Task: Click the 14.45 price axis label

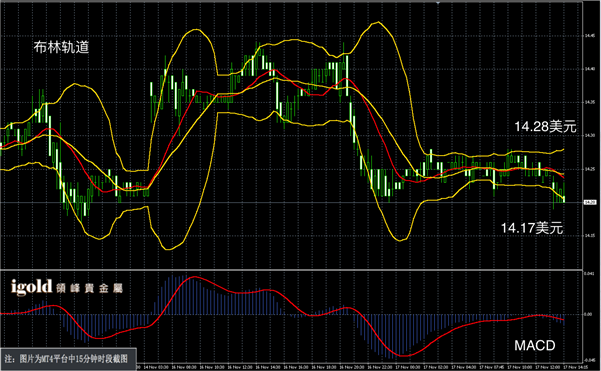Action: pos(590,36)
